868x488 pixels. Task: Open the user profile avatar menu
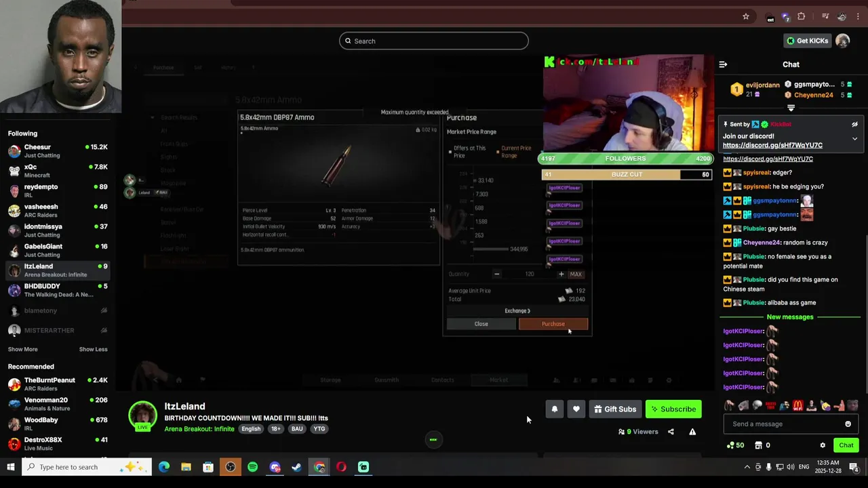click(842, 41)
